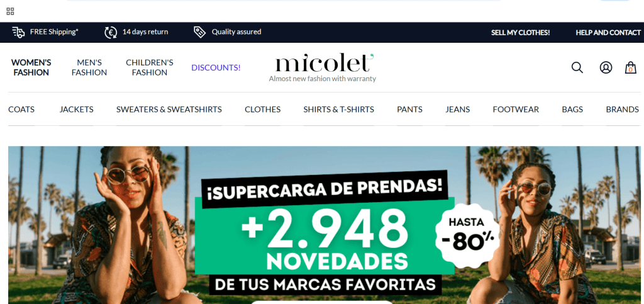Browse the Brands category
644x304 pixels.
point(622,110)
